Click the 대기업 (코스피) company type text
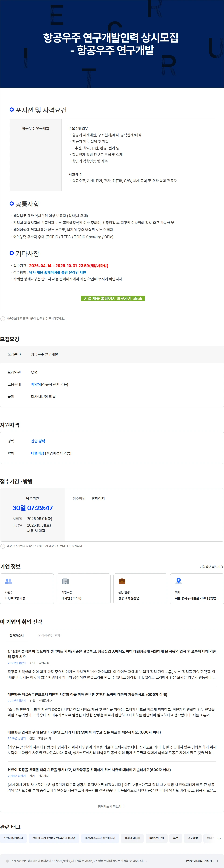 71,598
